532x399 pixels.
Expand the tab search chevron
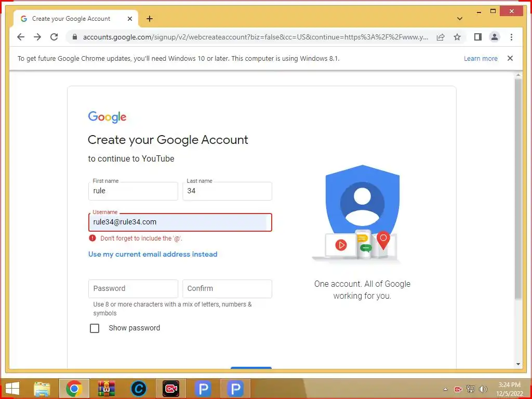[460, 19]
